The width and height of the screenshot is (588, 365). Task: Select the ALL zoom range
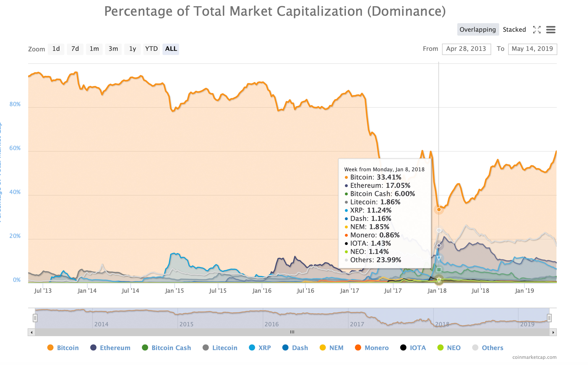tap(171, 49)
